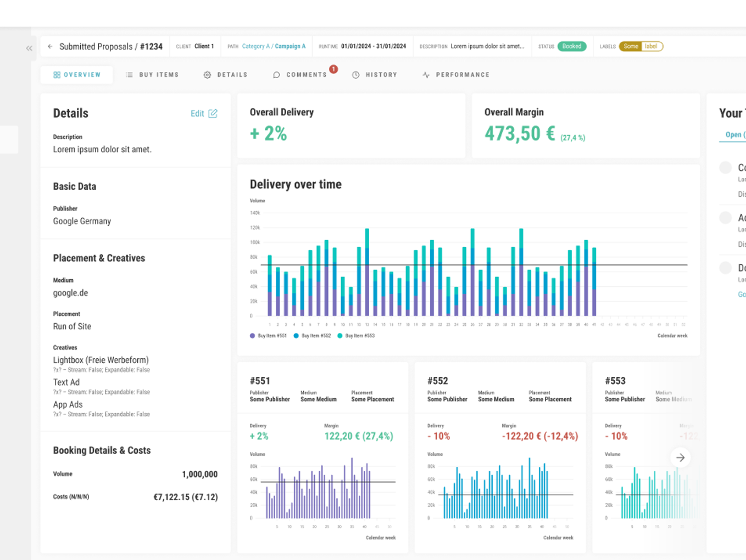
Task: Toggle Buy Item #551 legend entry
Action: click(x=268, y=336)
